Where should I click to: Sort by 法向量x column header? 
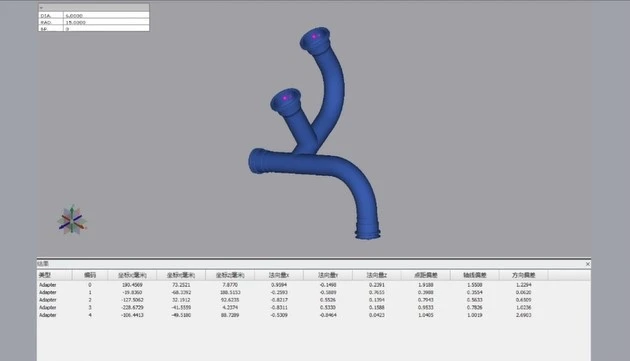279,275
